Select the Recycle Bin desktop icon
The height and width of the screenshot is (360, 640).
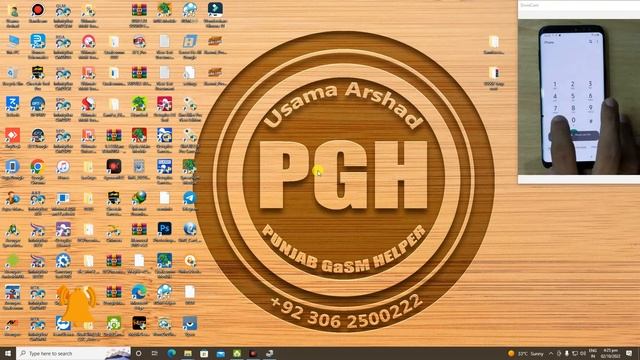tap(13, 73)
